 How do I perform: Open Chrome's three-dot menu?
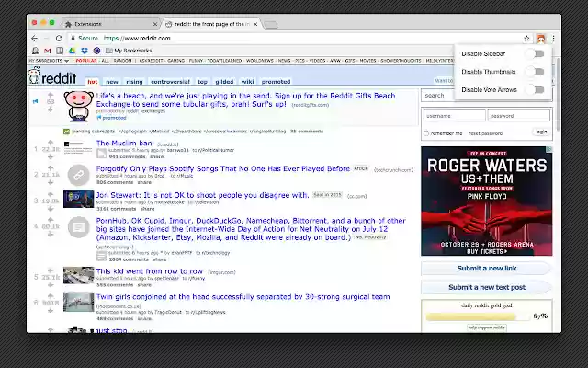(x=553, y=39)
